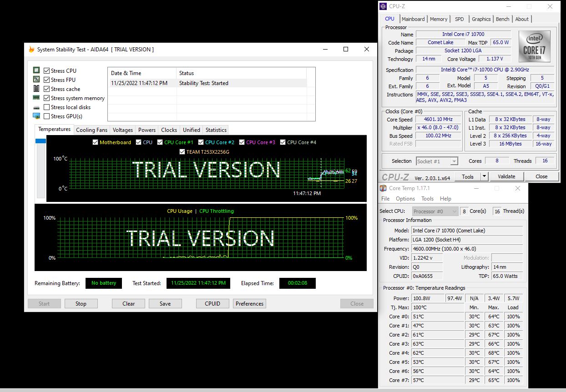
Task: Open the Tools dropdown arrow in CPU-Z
Action: click(x=484, y=176)
